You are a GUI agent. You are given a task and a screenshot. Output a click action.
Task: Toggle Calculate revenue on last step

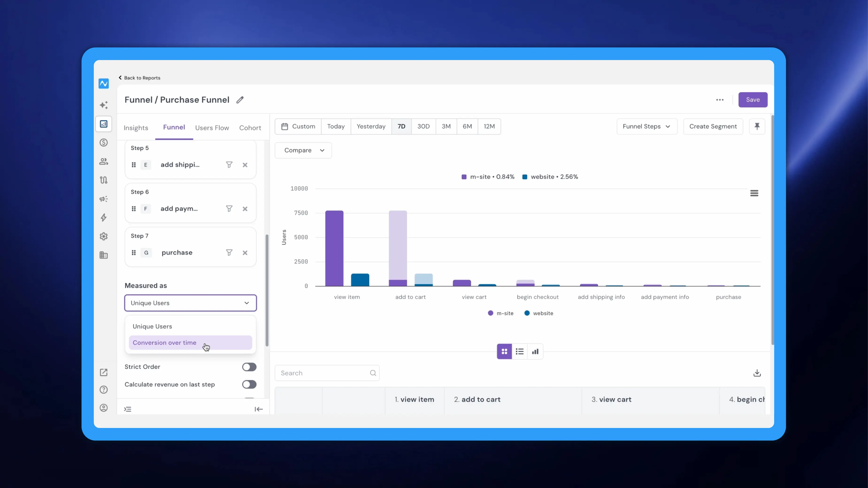coord(249,384)
